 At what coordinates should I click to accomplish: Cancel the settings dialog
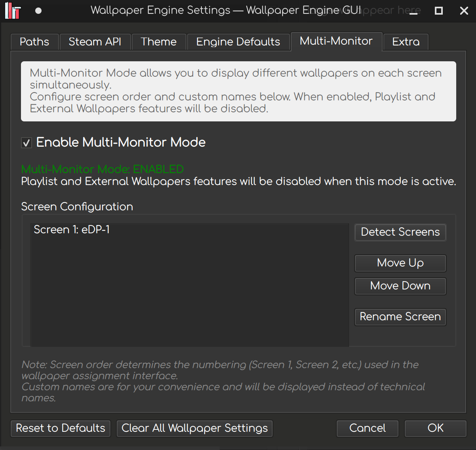tap(368, 428)
